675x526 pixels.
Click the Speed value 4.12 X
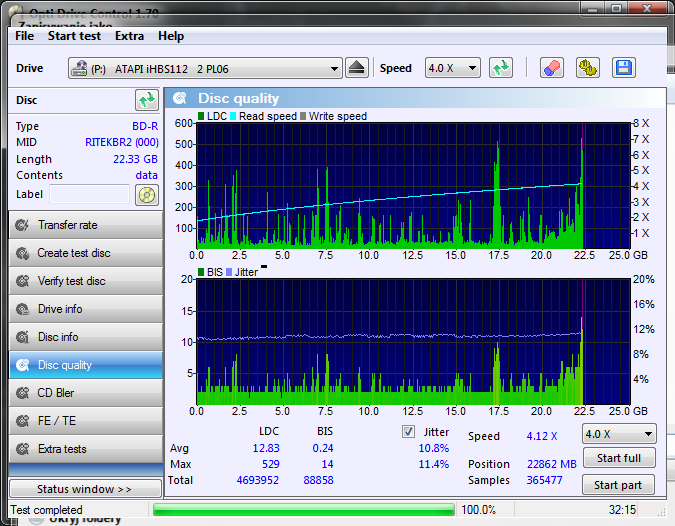542,436
